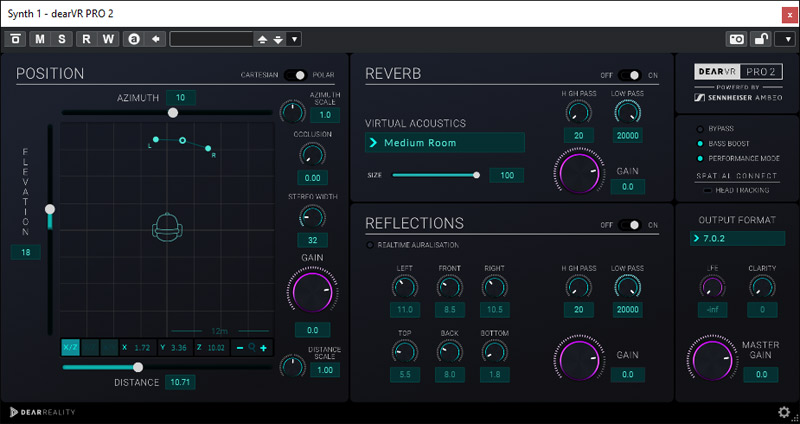
Task: Click the Distance slider handle
Action: tap(138, 367)
